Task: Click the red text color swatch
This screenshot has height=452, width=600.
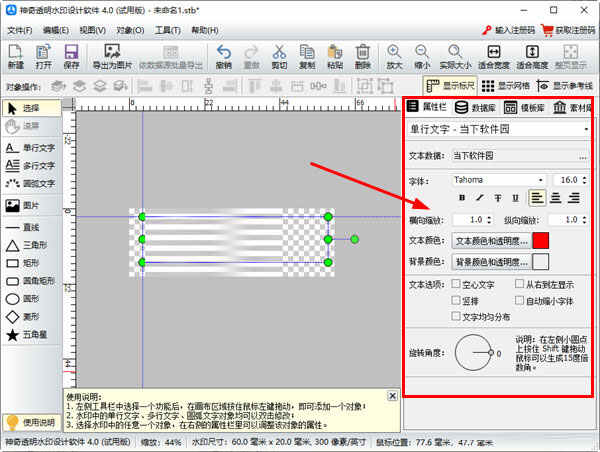Action: point(541,241)
